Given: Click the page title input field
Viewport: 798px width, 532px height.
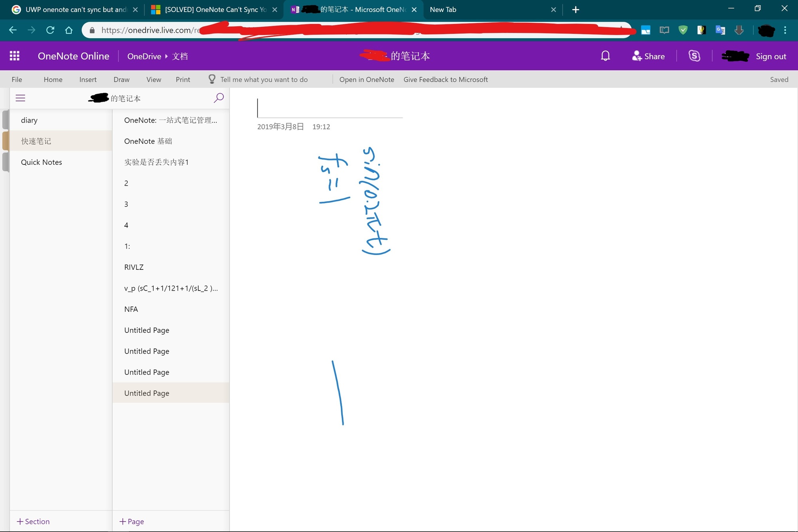Looking at the screenshot, I should (330, 108).
